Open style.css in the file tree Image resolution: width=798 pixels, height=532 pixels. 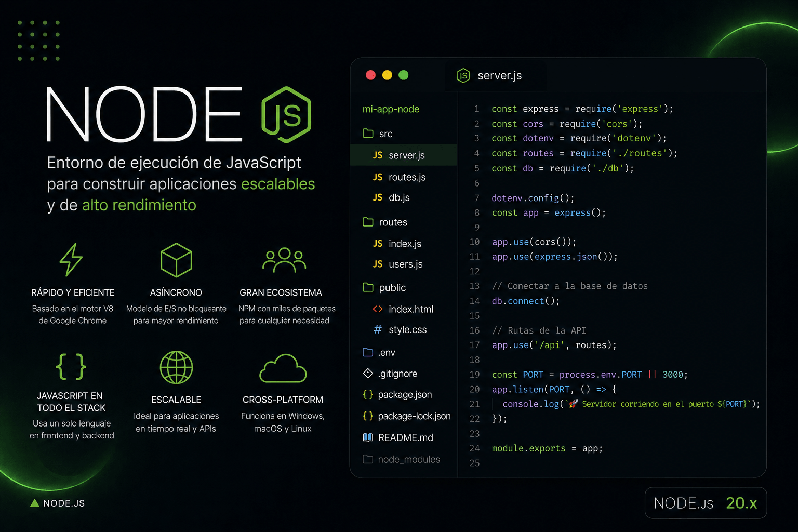pyautogui.click(x=407, y=329)
